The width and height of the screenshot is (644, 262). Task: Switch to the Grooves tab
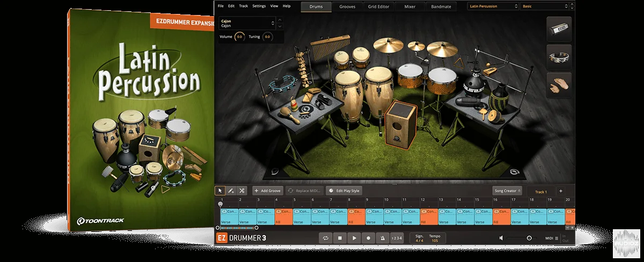coord(347,6)
